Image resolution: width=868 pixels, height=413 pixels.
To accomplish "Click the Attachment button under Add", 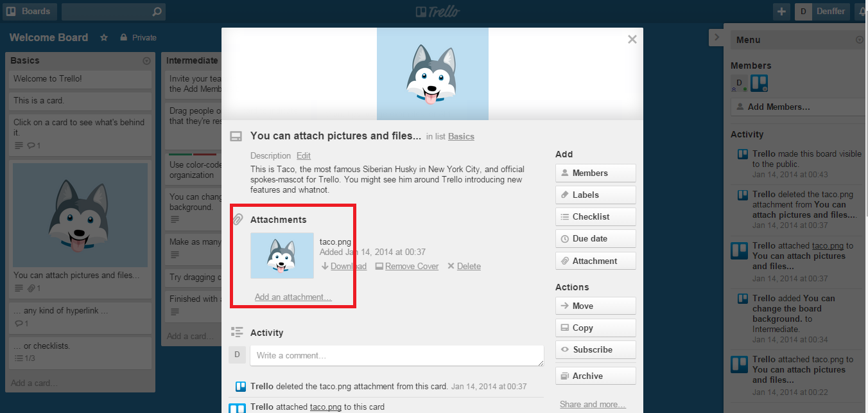I will click(596, 261).
